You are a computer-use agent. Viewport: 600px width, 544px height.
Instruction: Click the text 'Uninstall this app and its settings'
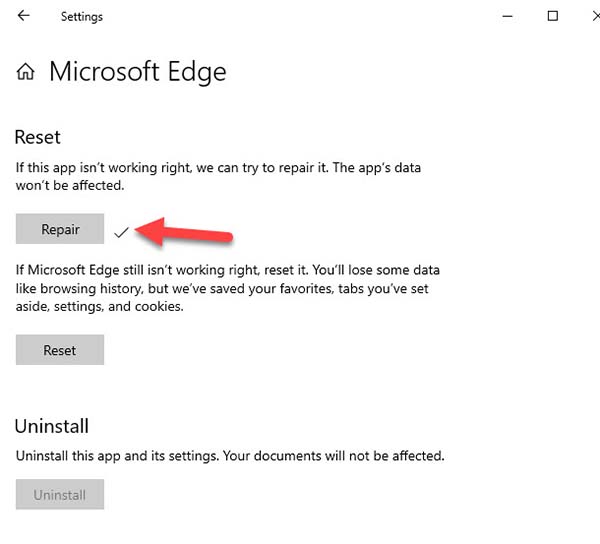[x=117, y=456]
